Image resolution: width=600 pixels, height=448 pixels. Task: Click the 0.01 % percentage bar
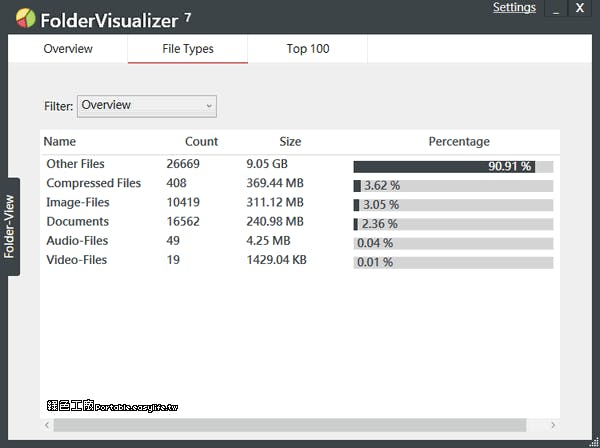(453, 262)
